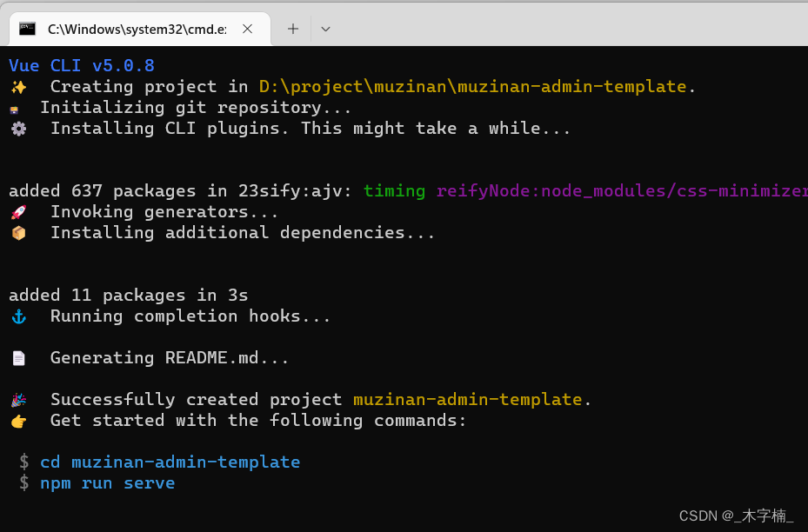Viewport: 808px width, 532px height.
Task: Click the sparkles icon beside Creating project
Action: 18,87
